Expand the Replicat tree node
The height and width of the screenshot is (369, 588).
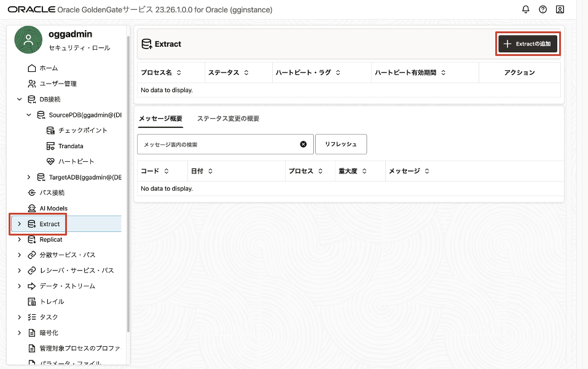(x=20, y=240)
